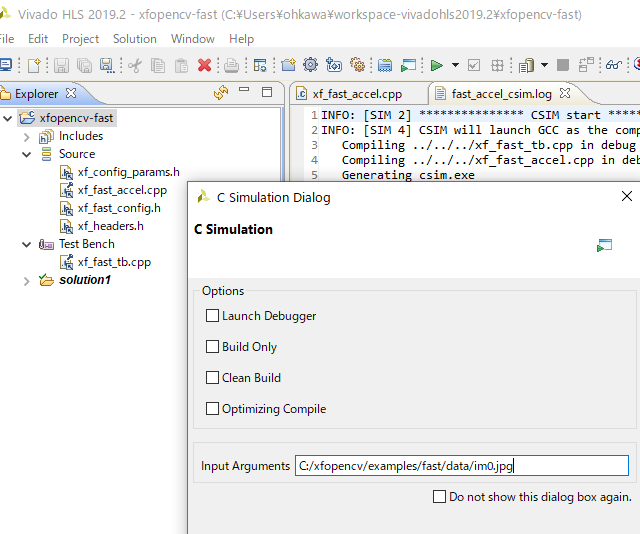Viewport: 640px width, 534px height.
Task: Click the green Run C Synthesis arrow
Action: pos(436,65)
